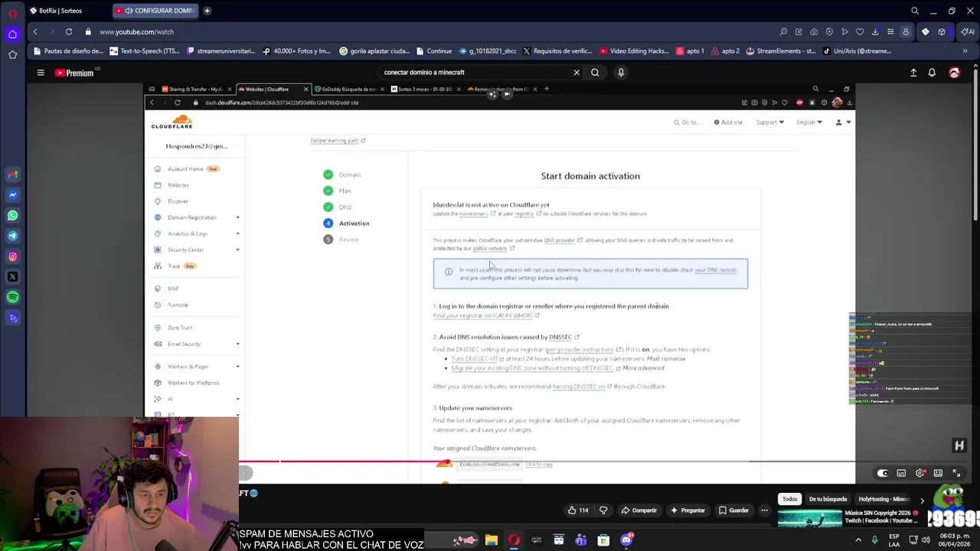Open the Preguntar AI button
Image resolution: width=980 pixels, height=551 pixels.
coord(688,510)
